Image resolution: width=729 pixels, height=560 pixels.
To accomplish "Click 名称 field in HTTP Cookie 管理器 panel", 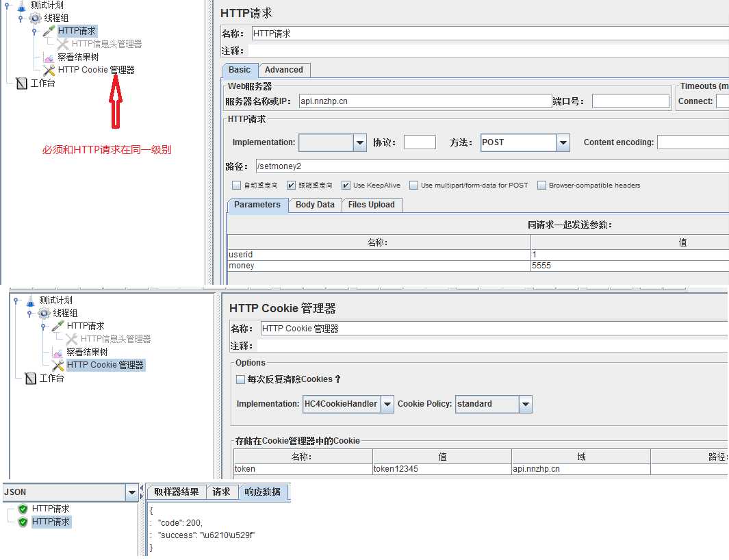I will [x=495, y=329].
